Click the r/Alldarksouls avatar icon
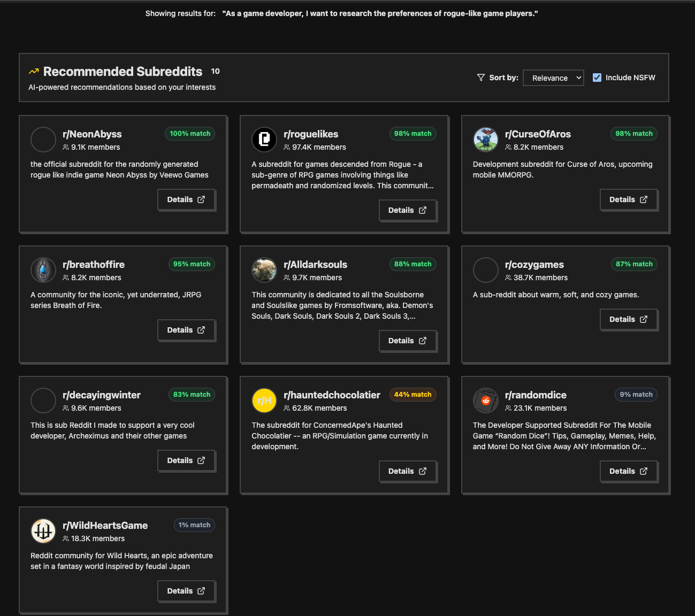This screenshot has width=695, height=616. pyautogui.click(x=264, y=270)
